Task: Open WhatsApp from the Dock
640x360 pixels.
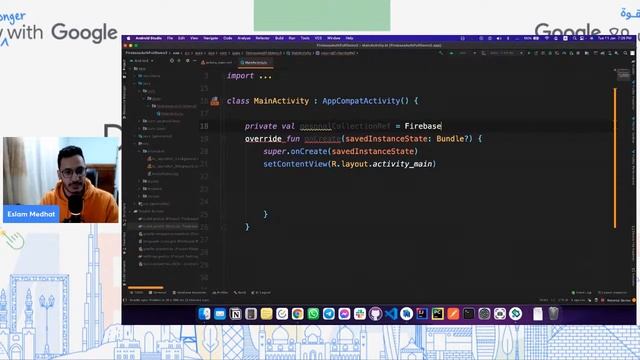Action: click(x=313, y=313)
